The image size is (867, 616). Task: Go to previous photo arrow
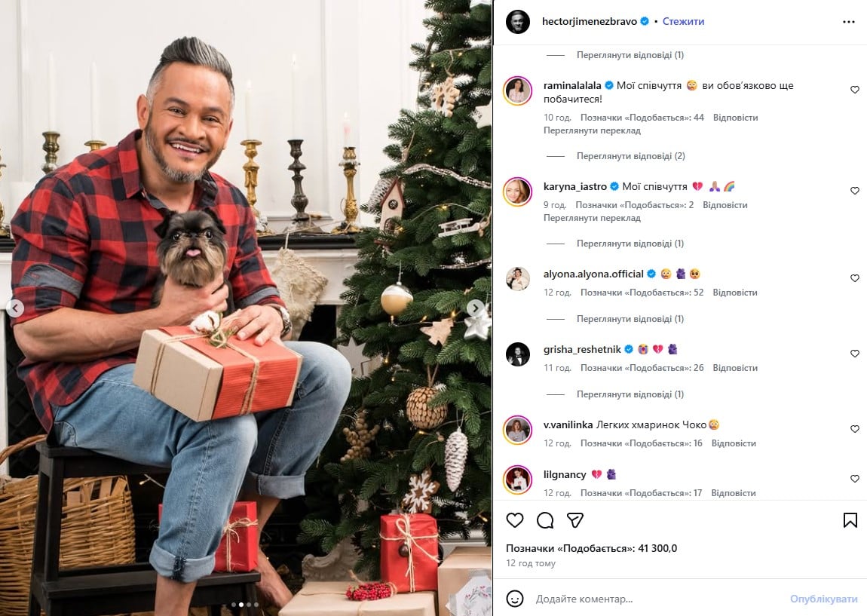(x=16, y=308)
